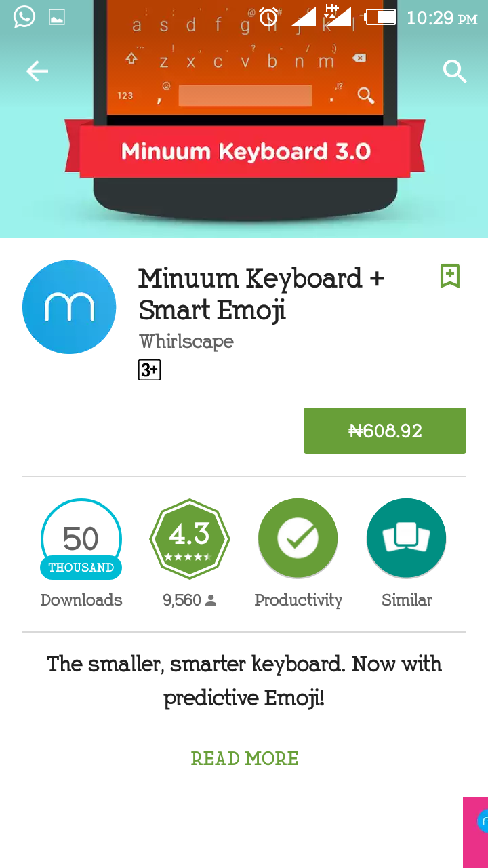The height and width of the screenshot is (868, 488).
Task: View the 50 thousand downloads badge
Action: pos(81,539)
